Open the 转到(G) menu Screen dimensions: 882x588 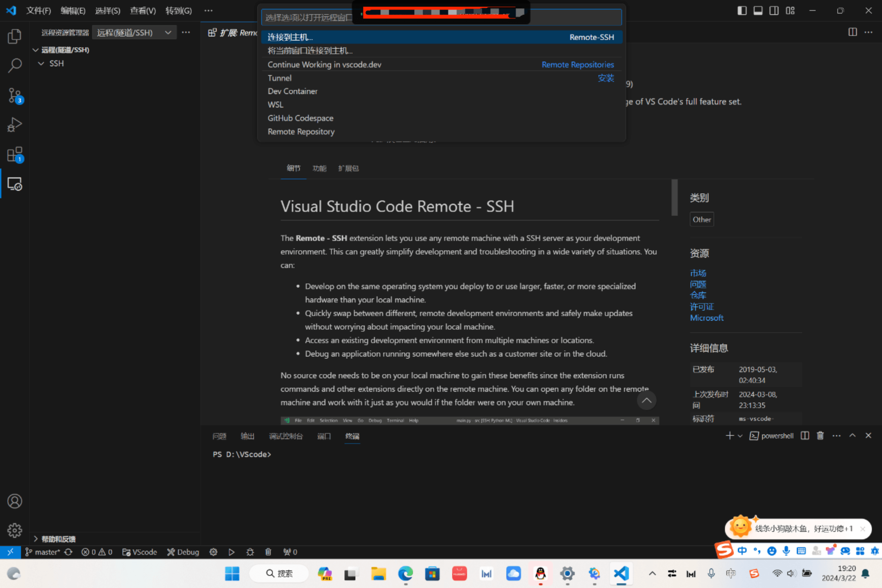click(x=178, y=11)
